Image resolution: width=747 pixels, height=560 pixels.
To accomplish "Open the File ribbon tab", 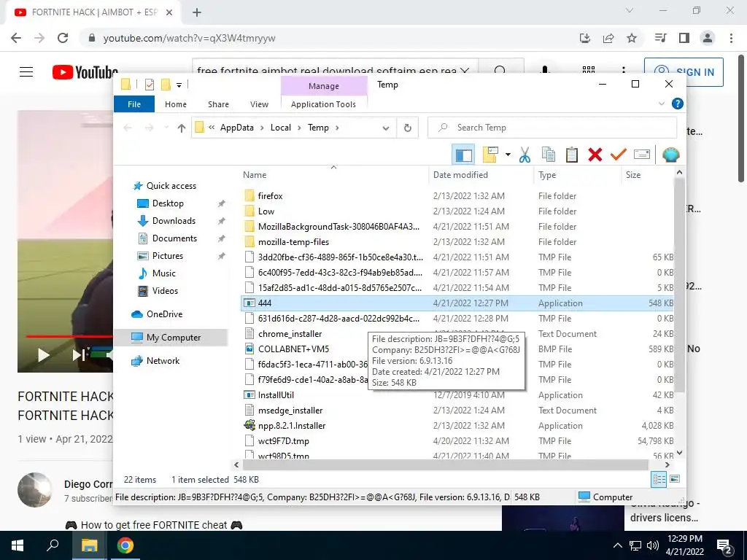I will coord(134,104).
